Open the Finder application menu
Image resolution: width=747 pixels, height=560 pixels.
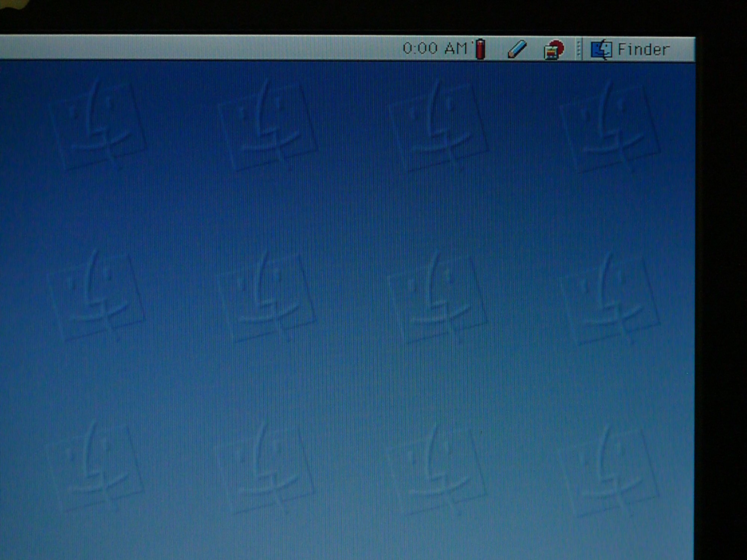click(x=630, y=50)
